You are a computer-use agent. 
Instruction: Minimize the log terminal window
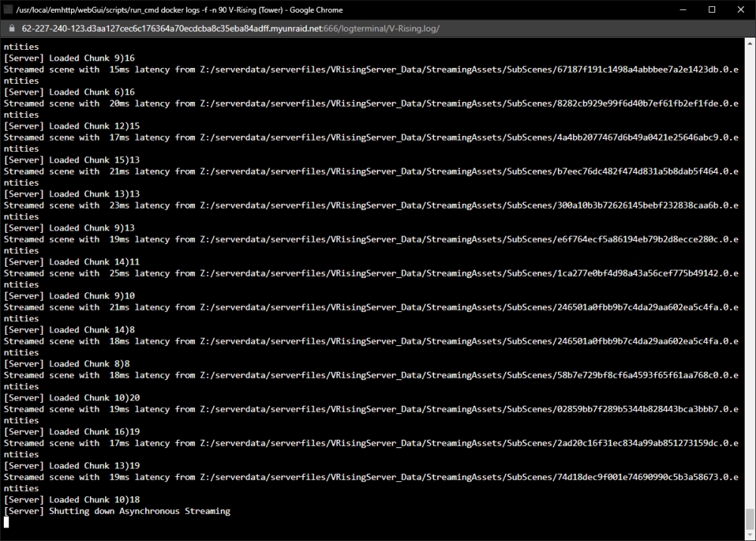click(x=683, y=10)
